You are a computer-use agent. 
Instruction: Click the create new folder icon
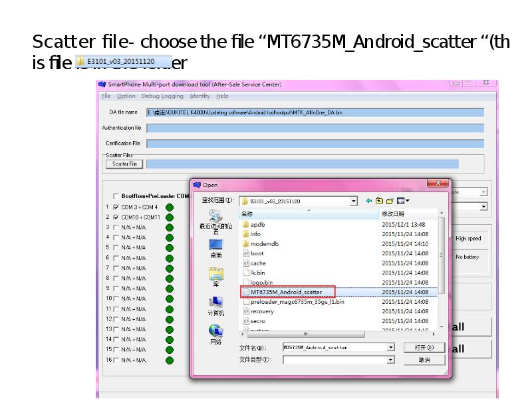[390, 199]
